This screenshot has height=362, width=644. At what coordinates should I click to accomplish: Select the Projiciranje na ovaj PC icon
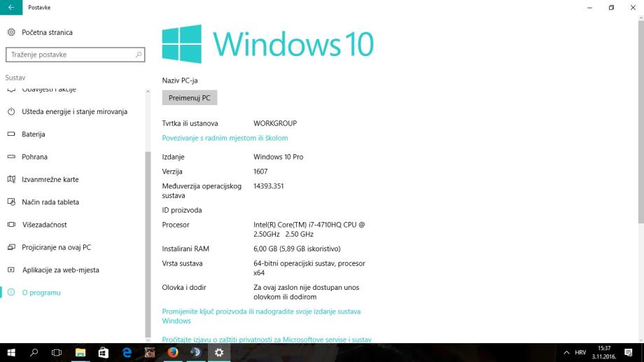pyautogui.click(x=11, y=247)
